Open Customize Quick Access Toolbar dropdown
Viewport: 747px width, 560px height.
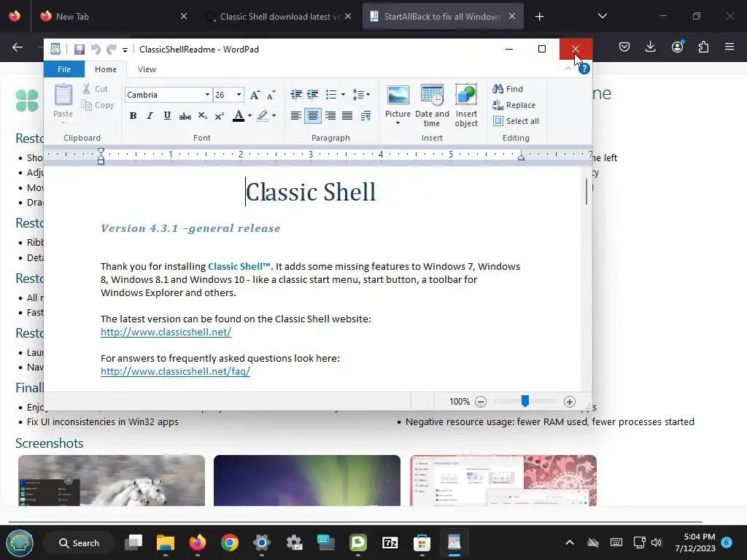125,50
